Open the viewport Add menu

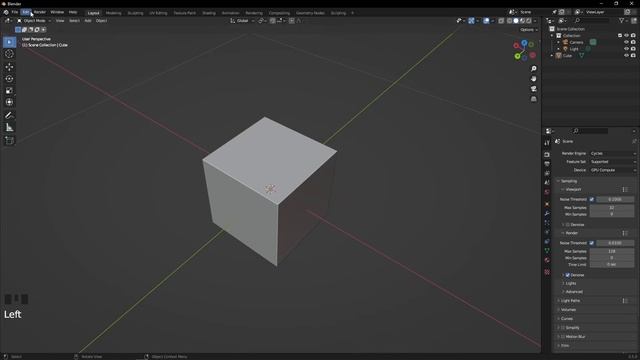pos(88,20)
